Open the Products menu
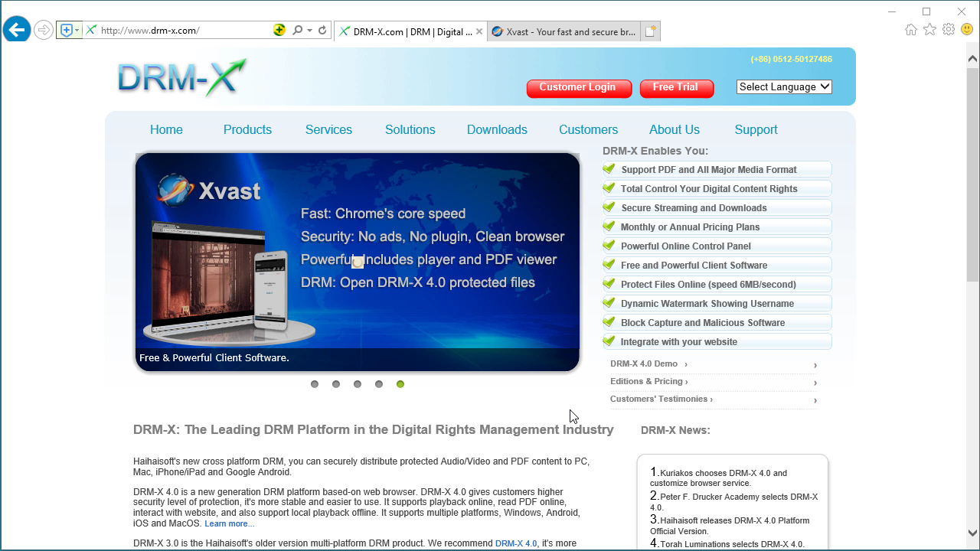The image size is (980, 551). pyautogui.click(x=247, y=130)
